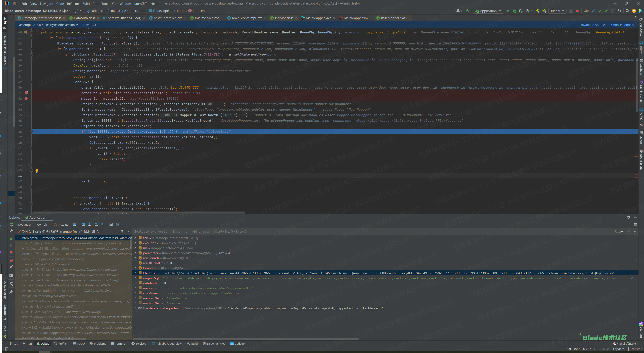Image resolution: width=644 pixels, height=353 pixels.
Task: Click Git Commit green checkmark icon
Action: (x=600, y=11)
